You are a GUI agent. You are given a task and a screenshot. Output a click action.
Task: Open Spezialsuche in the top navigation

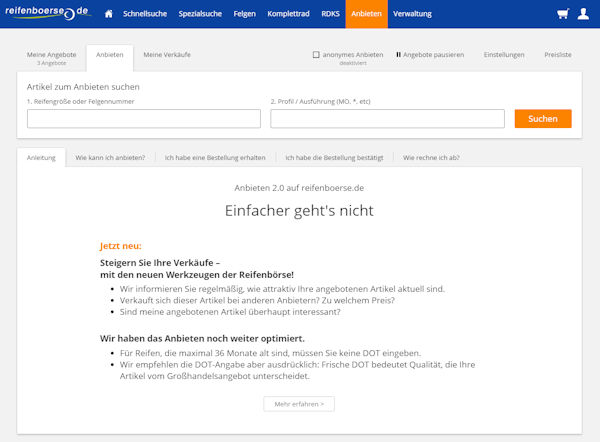tap(200, 14)
